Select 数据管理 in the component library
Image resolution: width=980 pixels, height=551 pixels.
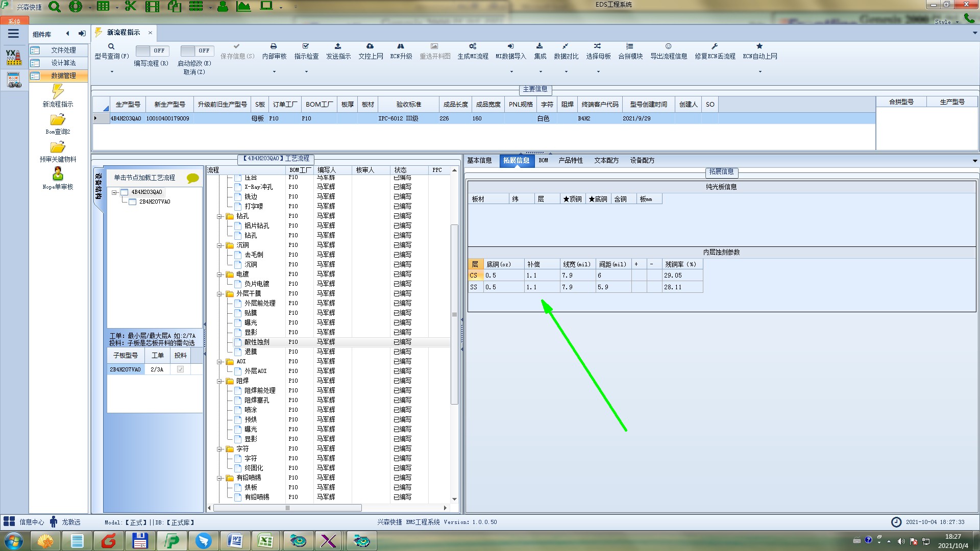click(x=63, y=76)
